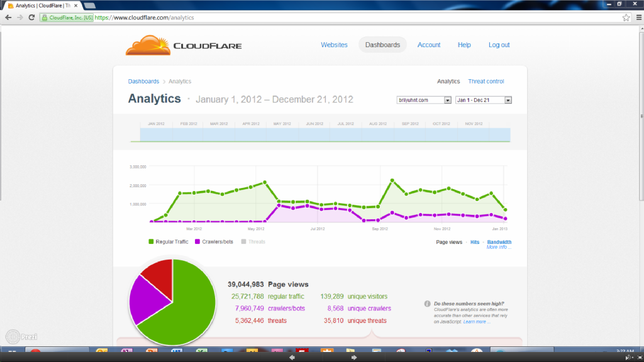The height and width of the screenshot is (362, 644).
Task: Switch chart to Bandwidth
Action: point(499,242)
